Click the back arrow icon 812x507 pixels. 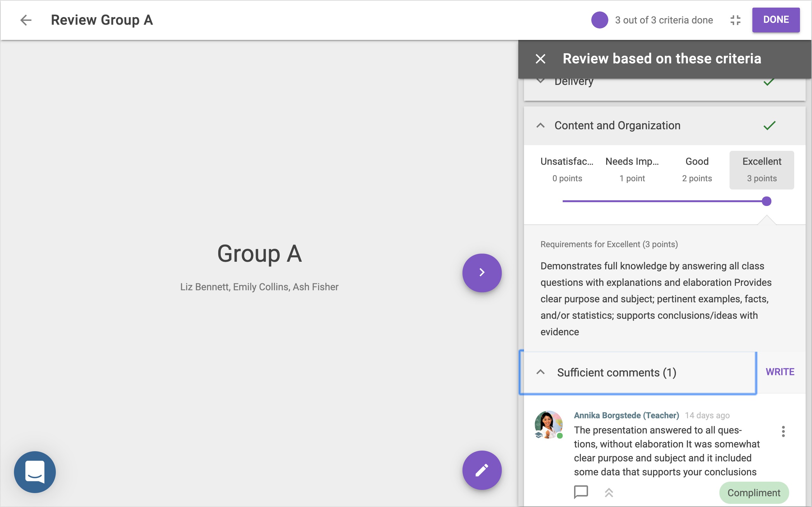[x=25, y=20]
